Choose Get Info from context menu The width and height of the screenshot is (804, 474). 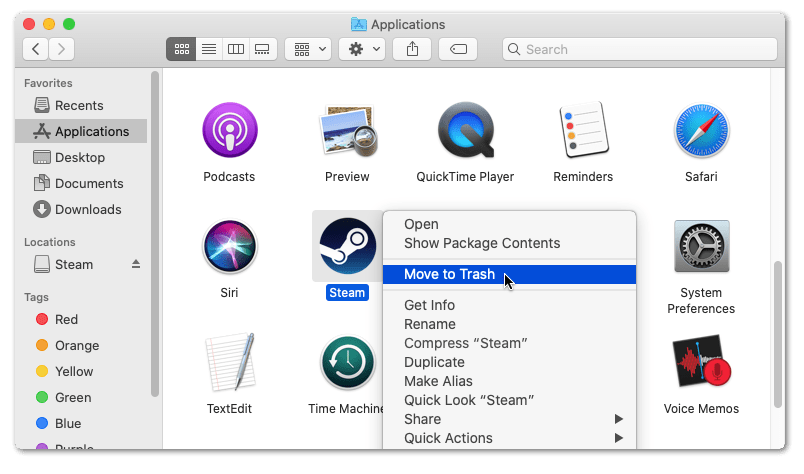pos(509,305)
